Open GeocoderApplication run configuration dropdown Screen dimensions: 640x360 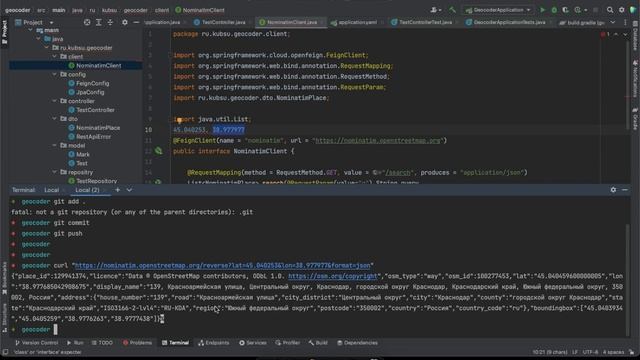pos(498,10)
